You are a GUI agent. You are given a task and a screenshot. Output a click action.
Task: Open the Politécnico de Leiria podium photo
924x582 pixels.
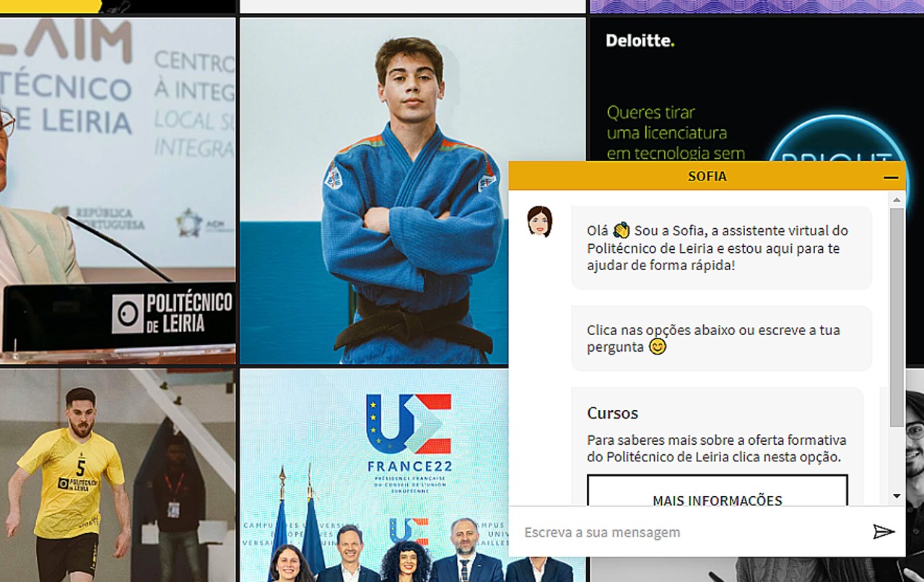118,190
